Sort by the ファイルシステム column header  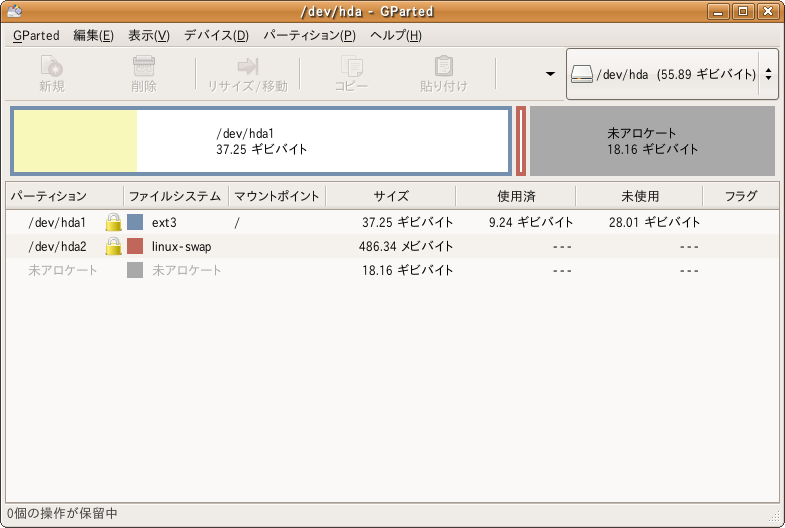pyautogui.click(x=175, y=196)
